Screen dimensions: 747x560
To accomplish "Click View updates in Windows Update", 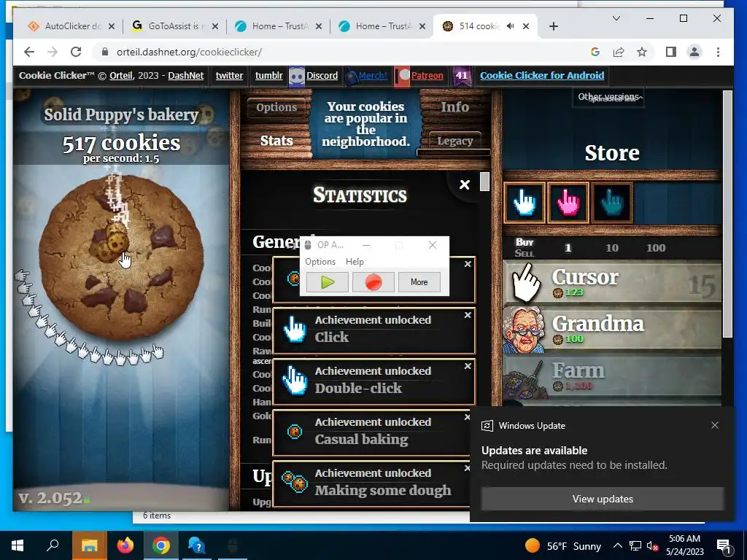I will click(602, 499).
